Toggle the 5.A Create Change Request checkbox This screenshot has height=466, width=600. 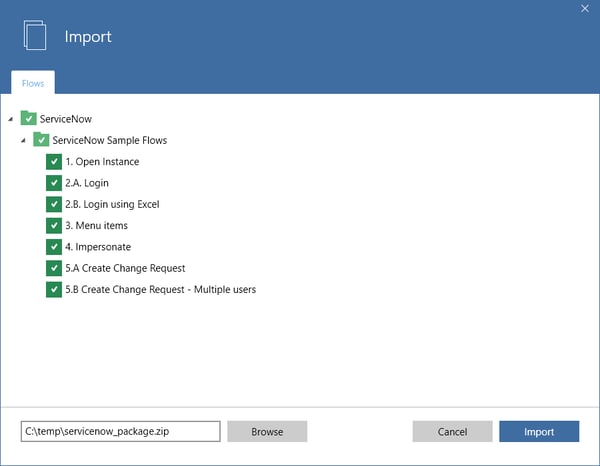point(53,268)
